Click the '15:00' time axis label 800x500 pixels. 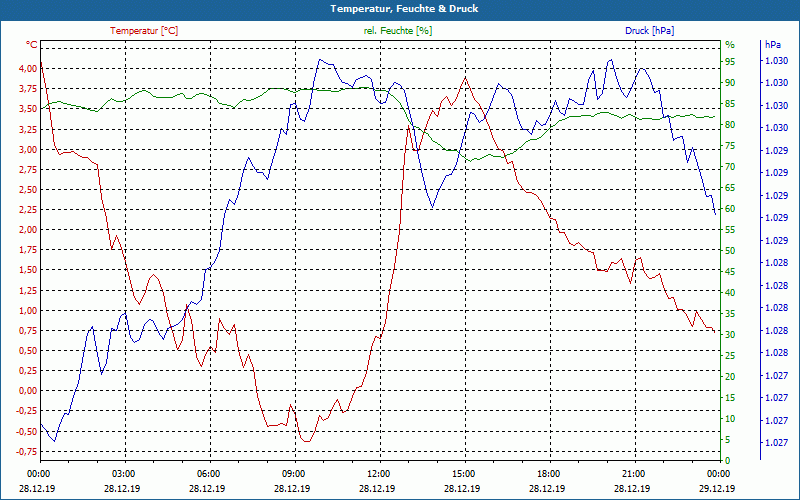pyautogui.click(x=462, y=473)
